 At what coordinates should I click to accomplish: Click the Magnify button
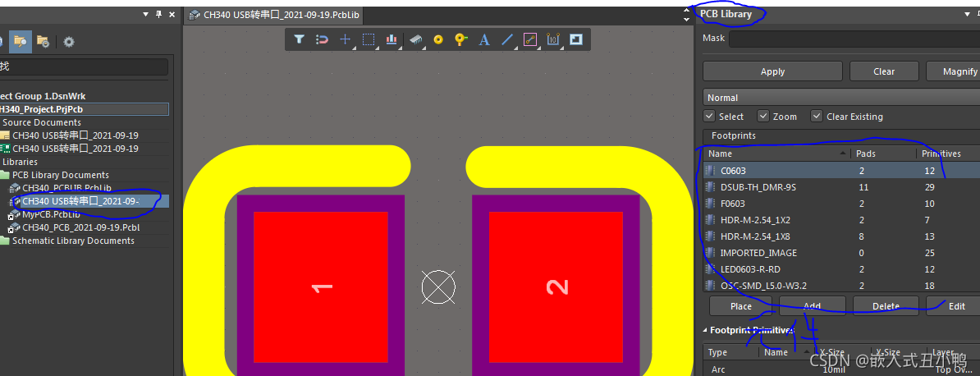click(953, 71)
